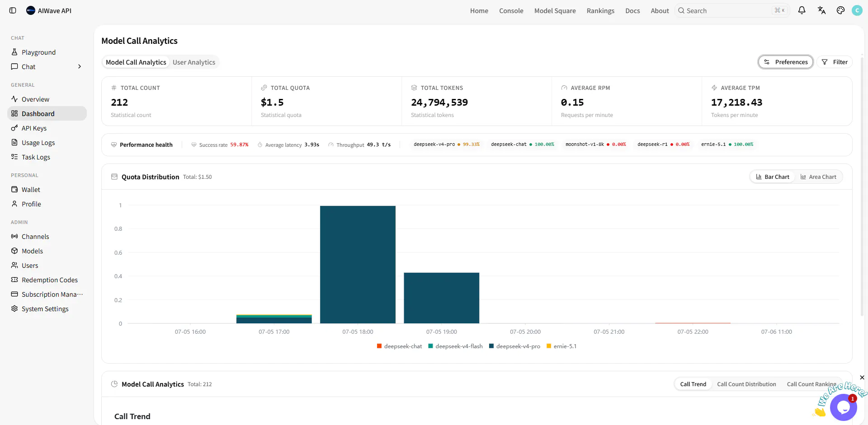Screen dimensions: 868x425
Task: Click the Success rate 59.87% metric
Action: [220, 145]
